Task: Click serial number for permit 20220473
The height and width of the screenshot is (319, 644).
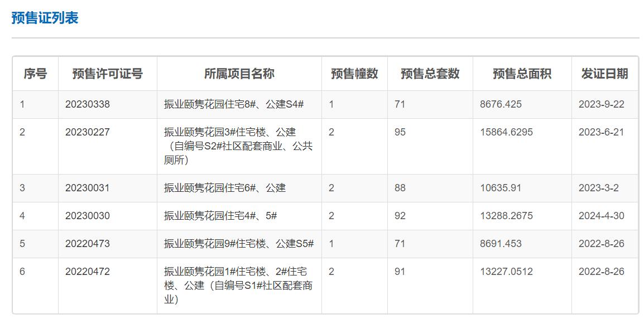Action: point(22,244)
